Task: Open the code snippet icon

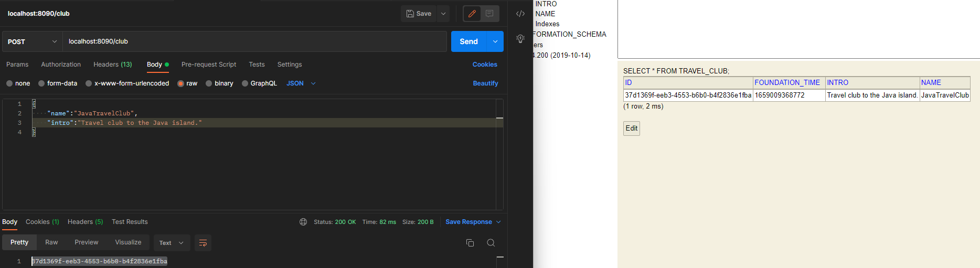Action: pos(520,14)
